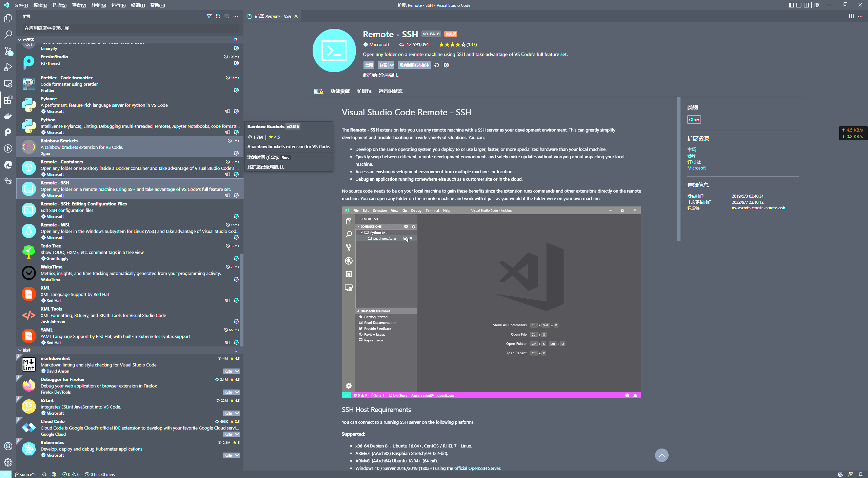The width and height of the screenshot is (868, 478).
Task: Select Todo Tree extension in list
Action: click(x=130, y=252)
